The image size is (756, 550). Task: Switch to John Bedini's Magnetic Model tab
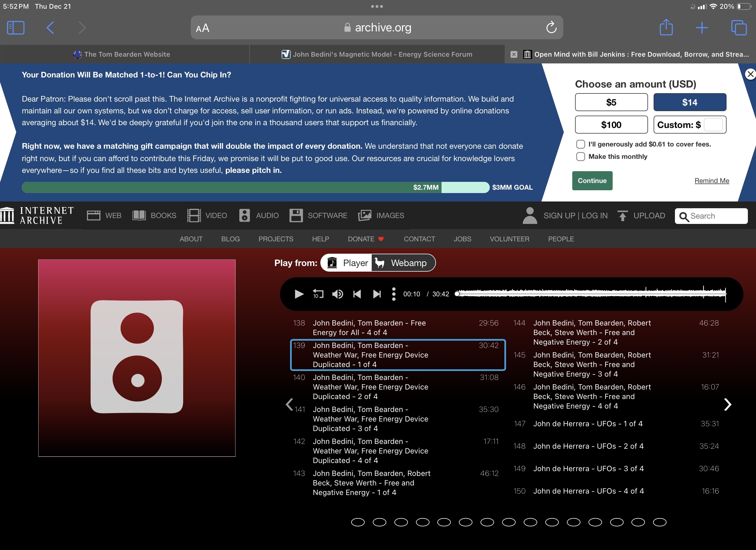tap(377, 54)
